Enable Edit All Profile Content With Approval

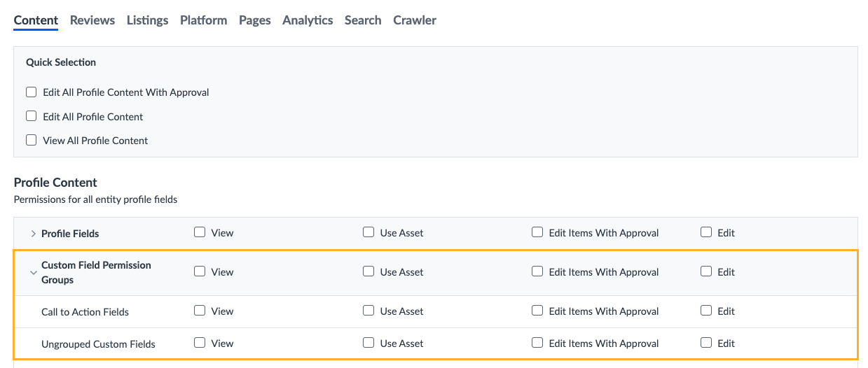[31, 92]
